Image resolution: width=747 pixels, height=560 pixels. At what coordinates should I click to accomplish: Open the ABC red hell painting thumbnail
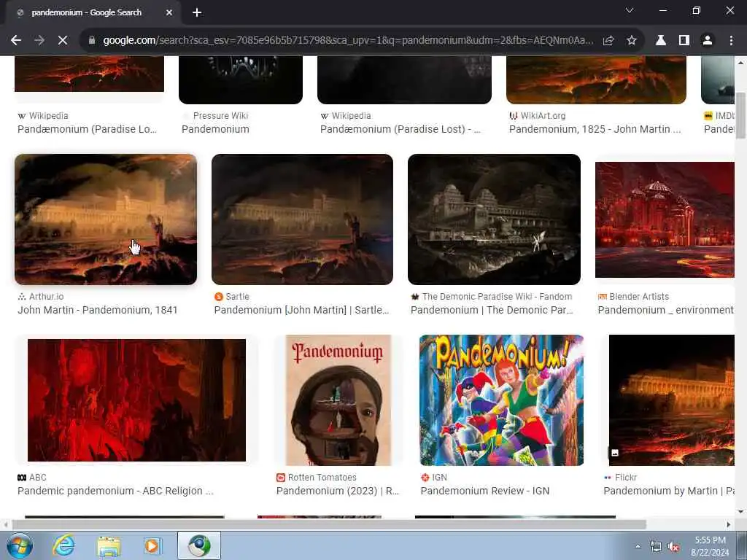tap(136, 400)
